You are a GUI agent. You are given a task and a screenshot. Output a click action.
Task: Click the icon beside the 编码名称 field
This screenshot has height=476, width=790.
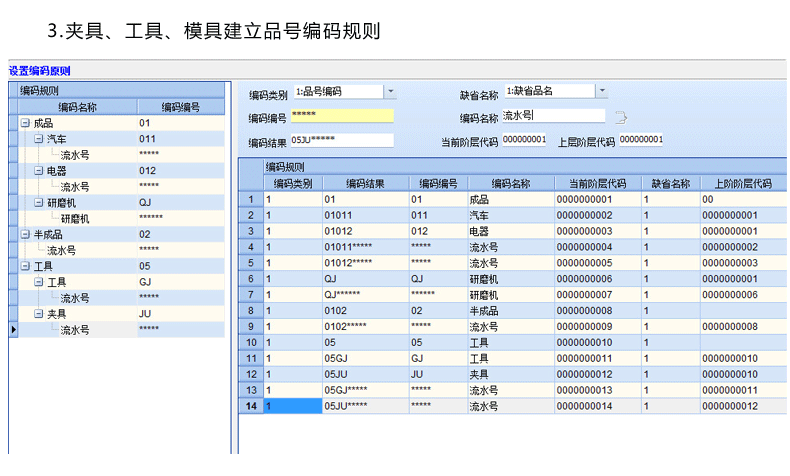pos(620,117)
